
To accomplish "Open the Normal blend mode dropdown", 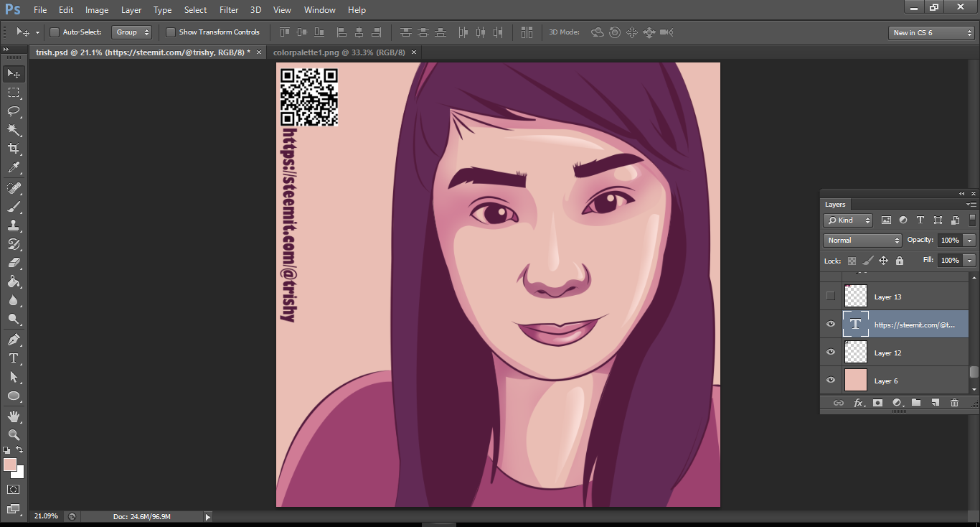I will (x=862, y=241).
